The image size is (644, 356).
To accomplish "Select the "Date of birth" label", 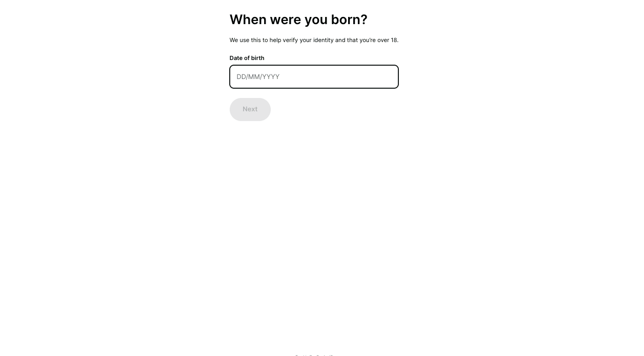I will pyautogui.click(x=247, y=58).
